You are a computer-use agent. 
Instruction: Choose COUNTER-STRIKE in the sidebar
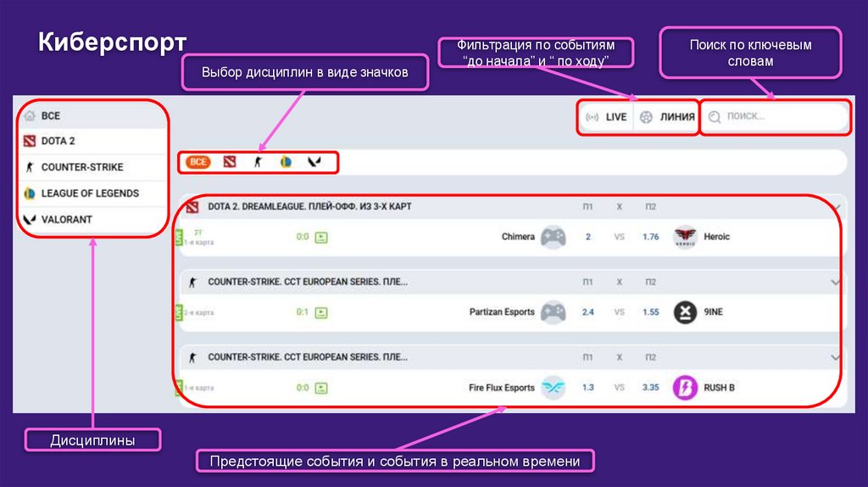(92, 167)
